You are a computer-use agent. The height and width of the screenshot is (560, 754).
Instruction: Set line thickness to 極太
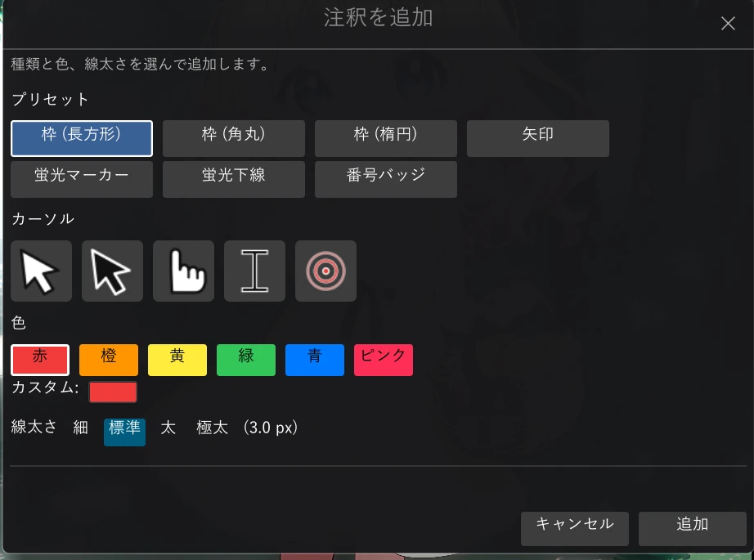(212, 428)
